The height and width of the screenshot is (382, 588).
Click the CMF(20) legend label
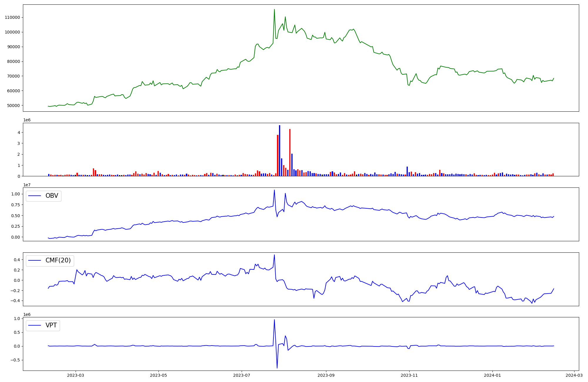[58, 260]
